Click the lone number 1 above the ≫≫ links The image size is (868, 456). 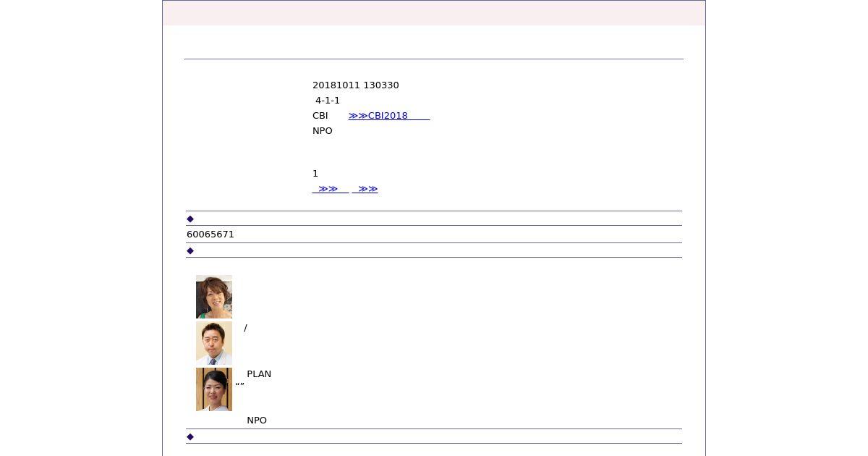(315, 174)
